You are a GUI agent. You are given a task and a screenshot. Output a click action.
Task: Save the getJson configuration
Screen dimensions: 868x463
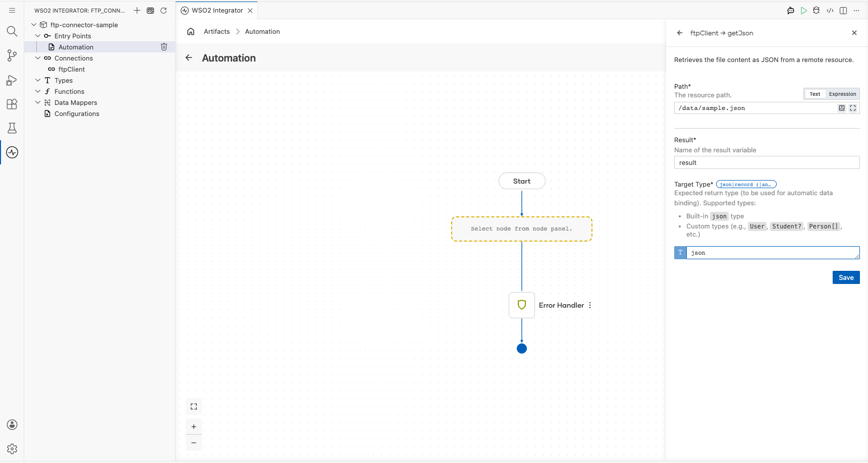(x=846, y=277)
